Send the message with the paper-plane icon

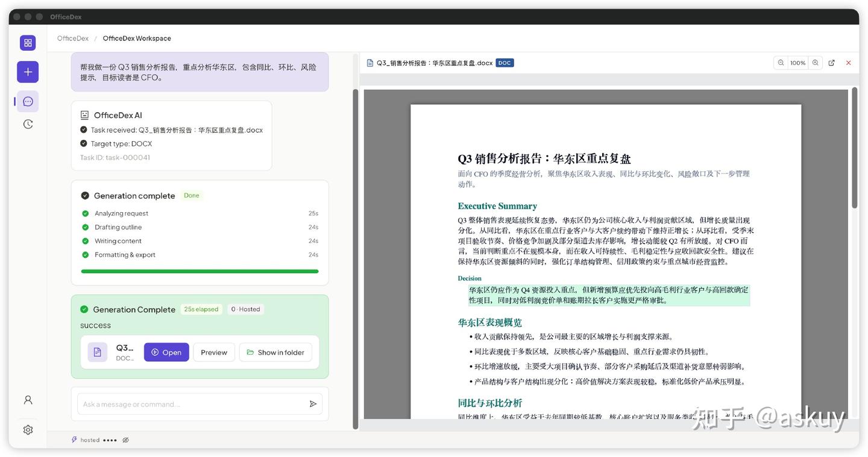(x=313, y=404)
